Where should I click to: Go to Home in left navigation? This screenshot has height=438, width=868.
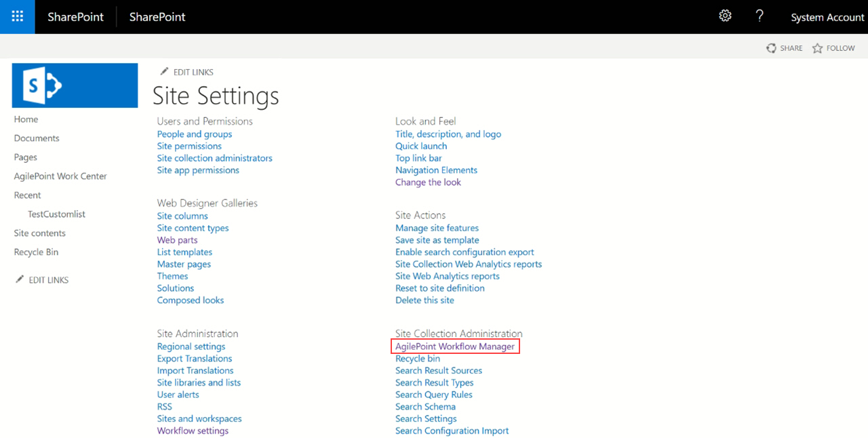tap(26, 119)
